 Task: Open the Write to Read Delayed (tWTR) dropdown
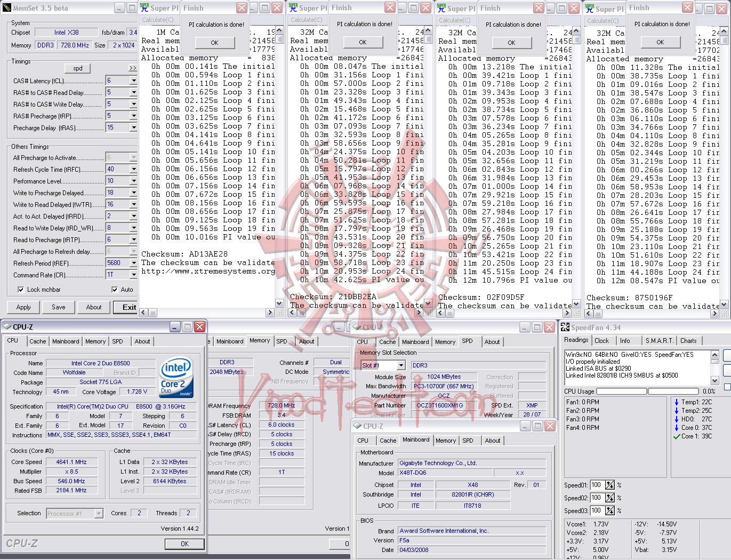click(x=133, y=204)
